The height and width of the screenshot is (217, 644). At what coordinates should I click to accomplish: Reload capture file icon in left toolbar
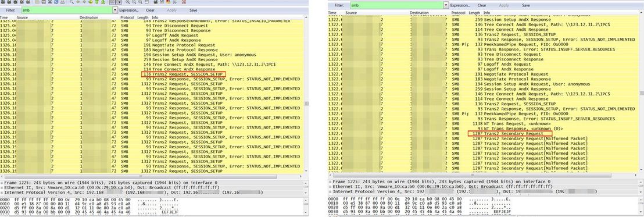coord(56,2)
